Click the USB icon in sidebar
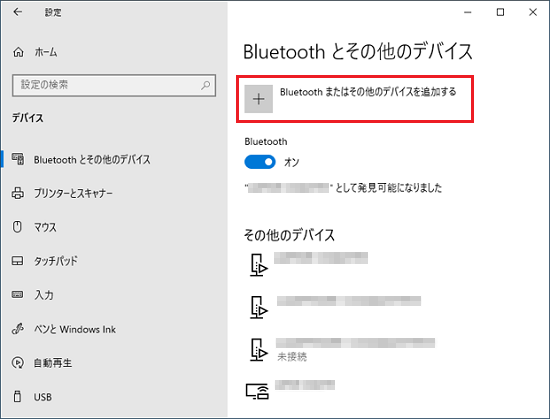Image resolution: width=550 pixels, height=419 pixels. pos(17,397)
